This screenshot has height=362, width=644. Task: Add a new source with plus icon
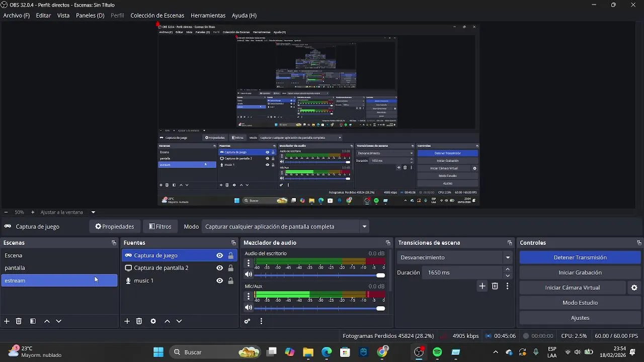[127, 321]
